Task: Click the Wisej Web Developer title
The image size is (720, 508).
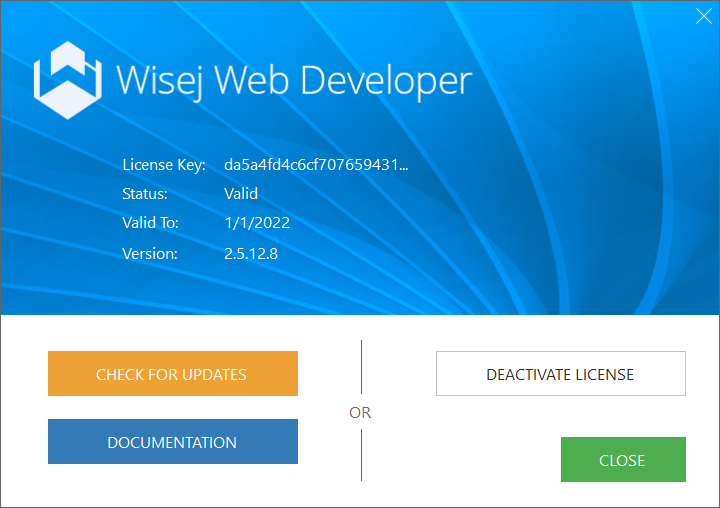Action: [x=294, y=81]
